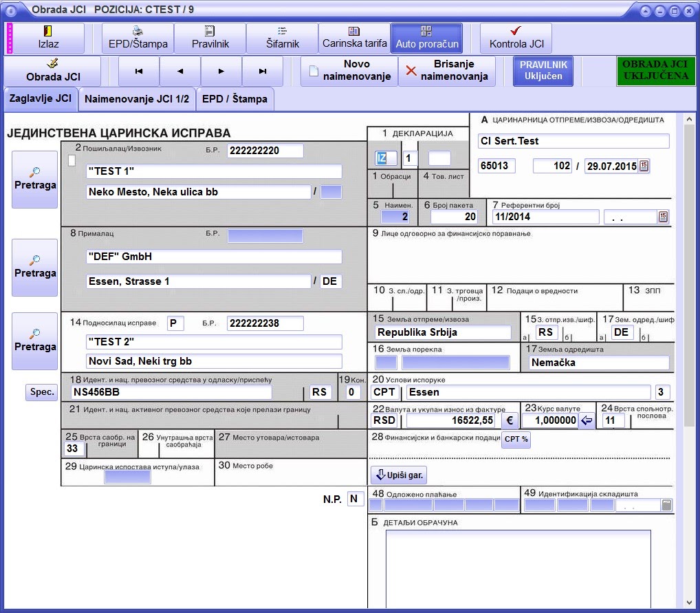The height and width of the screenshot is (613, 700).
Task: Open the Šifarnik code list
Action: pos(282,39)
